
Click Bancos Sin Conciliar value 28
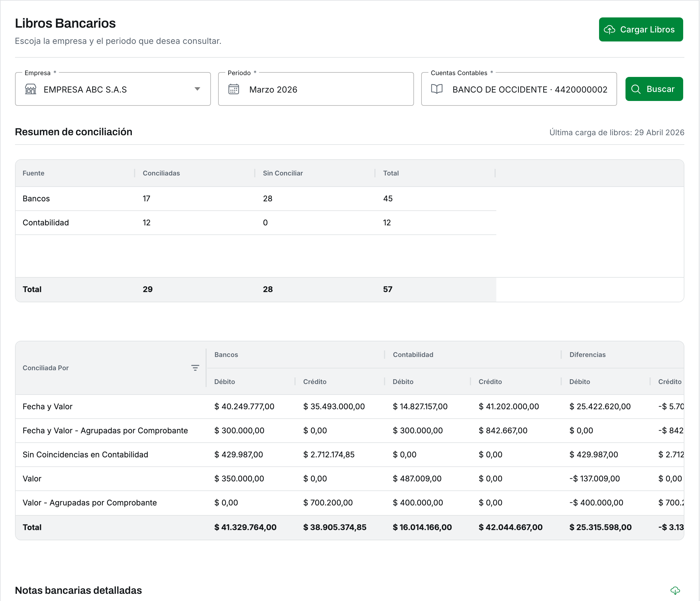[268, 199]
